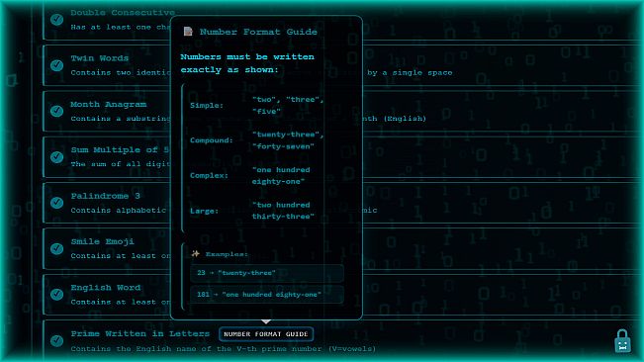The width and height of the screenshot is (644, 362).
Task: Click the V-th prime number description text
Action: tap(223, 349)
